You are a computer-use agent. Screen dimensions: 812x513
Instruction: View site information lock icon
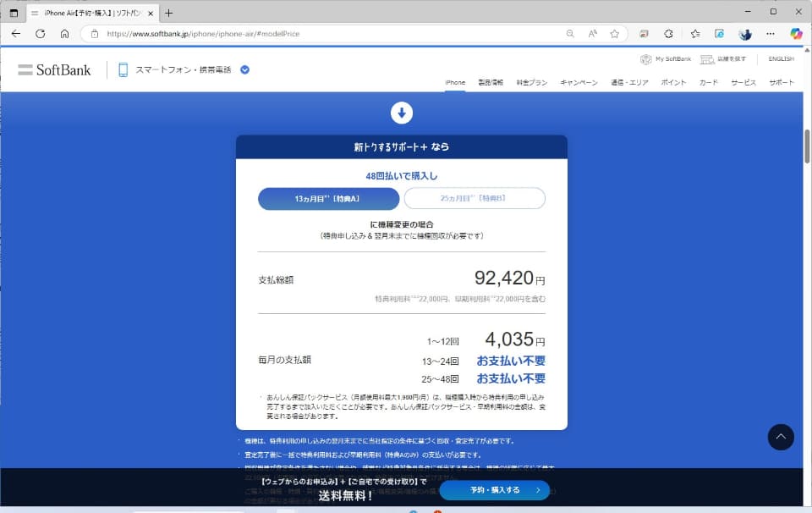(94, 34)
